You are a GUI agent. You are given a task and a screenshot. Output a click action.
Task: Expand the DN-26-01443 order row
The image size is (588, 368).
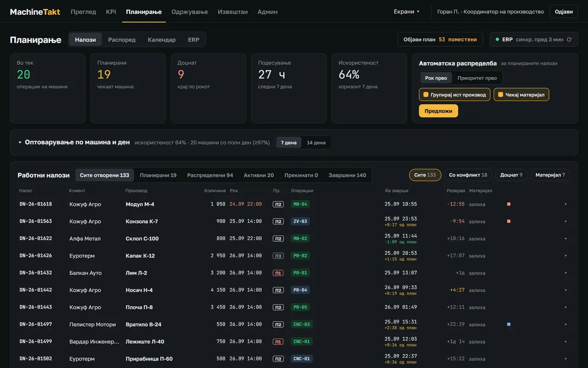pos(566,307)
